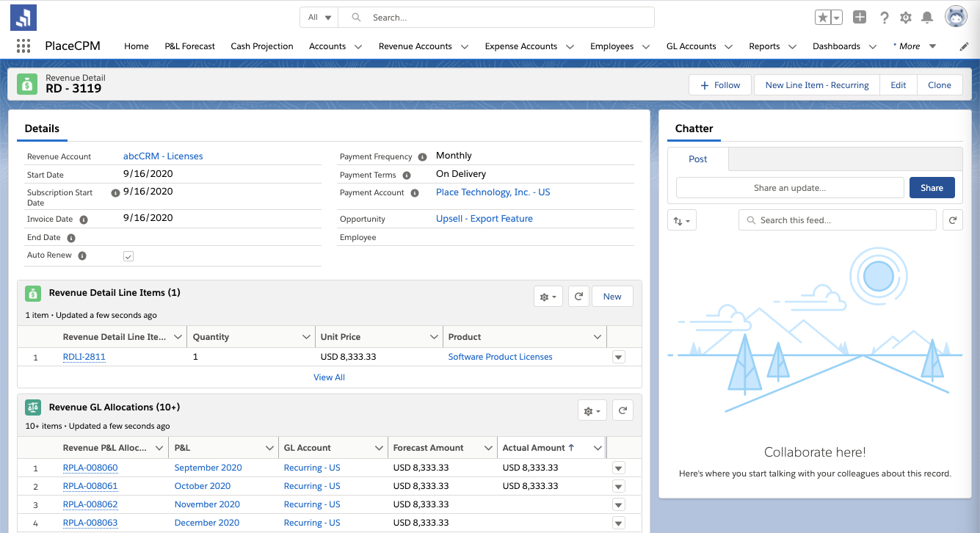Open the Setup gear icon
Screen dimensions: 980x533
[906, 18]
